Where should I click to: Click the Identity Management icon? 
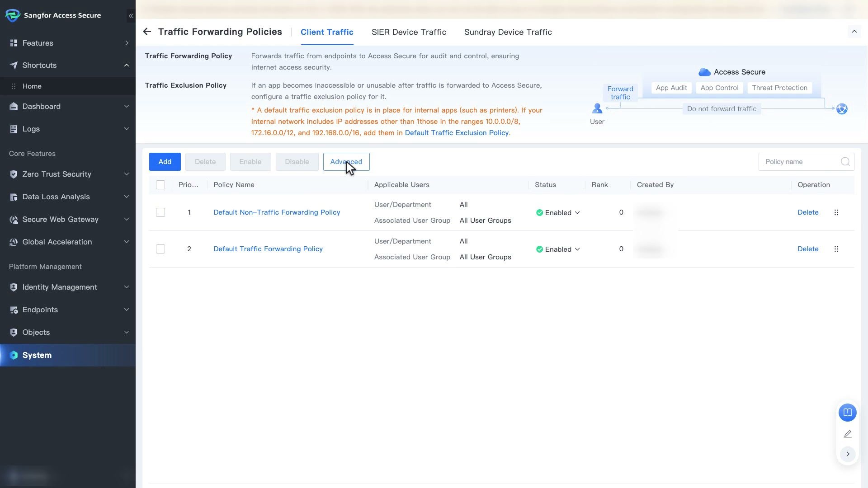click(14, 287)
